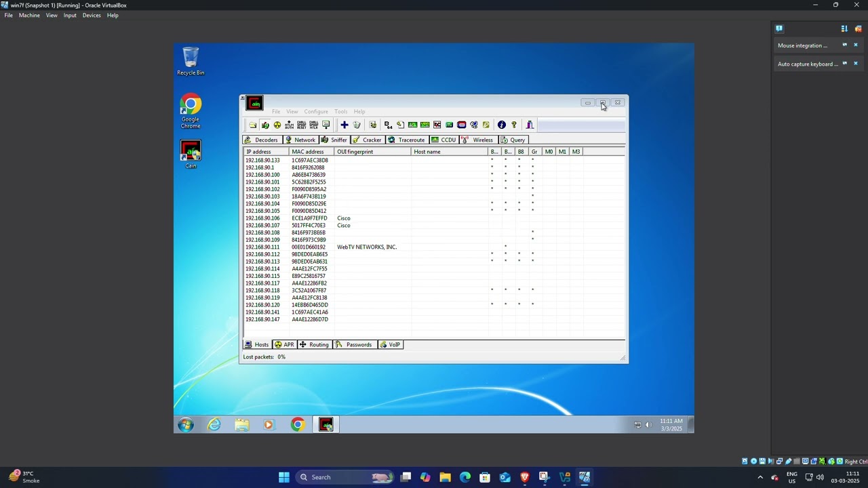This screenshot has height=488, width=868.
Task: Open the Routing bottom tab
Action: [315, 345]
